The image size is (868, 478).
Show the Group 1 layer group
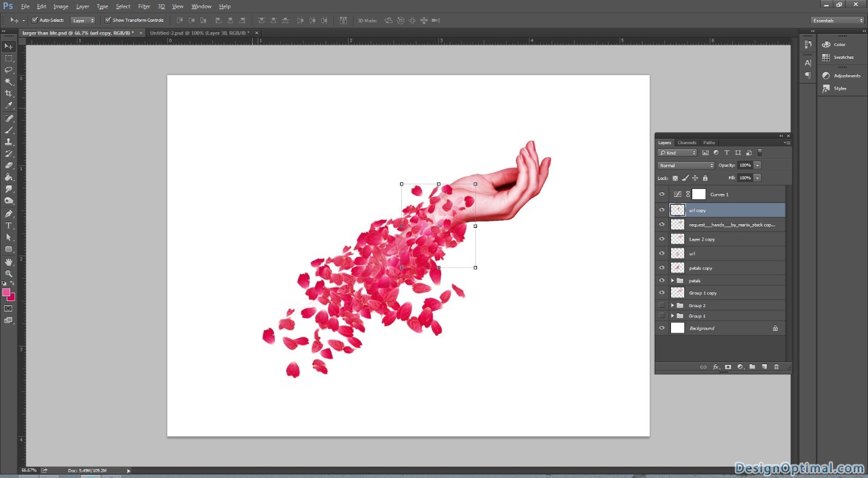point(662,316)
